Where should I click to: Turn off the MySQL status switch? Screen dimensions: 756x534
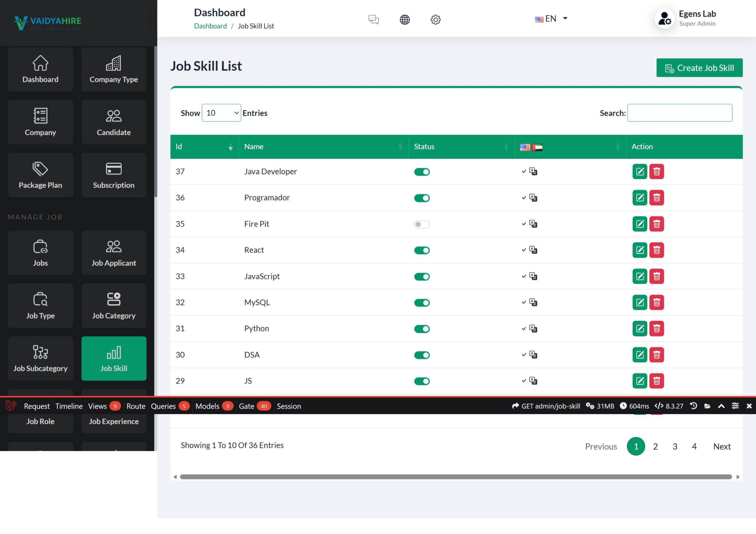pyautogui.click(x=422, y=303)
